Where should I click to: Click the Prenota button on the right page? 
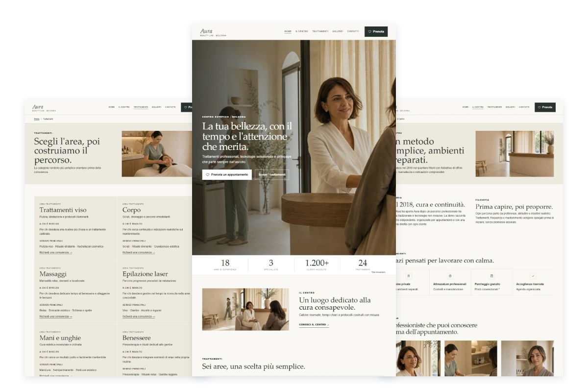pos(545,107)
